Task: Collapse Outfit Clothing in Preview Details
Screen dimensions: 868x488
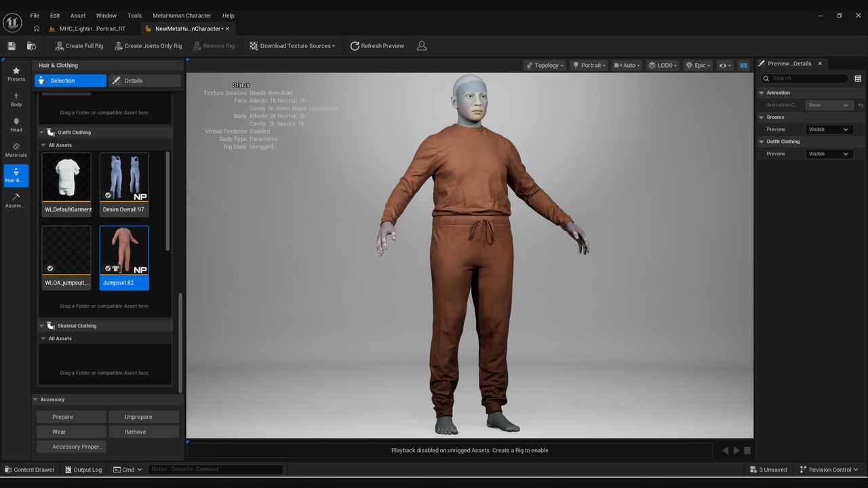Action: coord(762,142)
